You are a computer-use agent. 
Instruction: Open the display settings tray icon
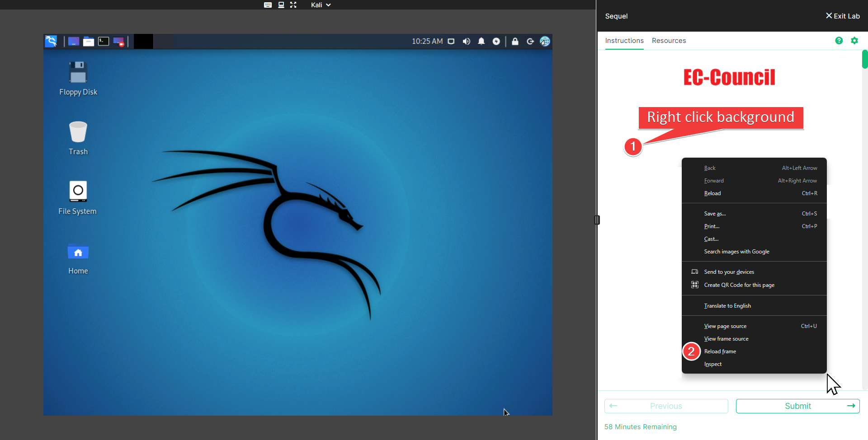coord(451,42)
